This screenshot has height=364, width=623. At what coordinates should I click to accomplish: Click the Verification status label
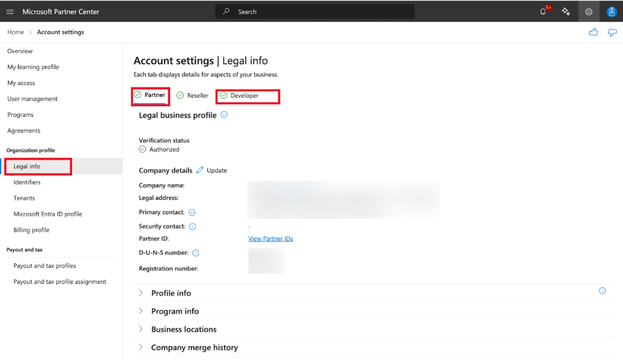pos(164,140)
